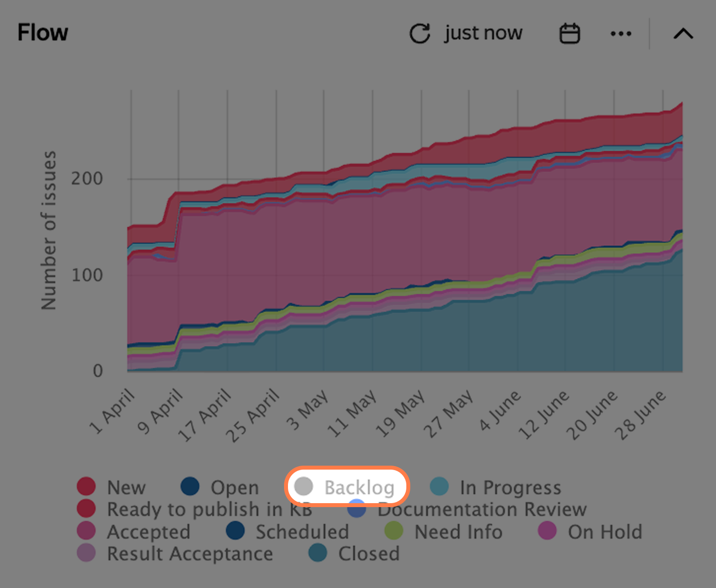Toggle Ready to publish in KB series
The image size is (716, 588).
click(195, 509)
